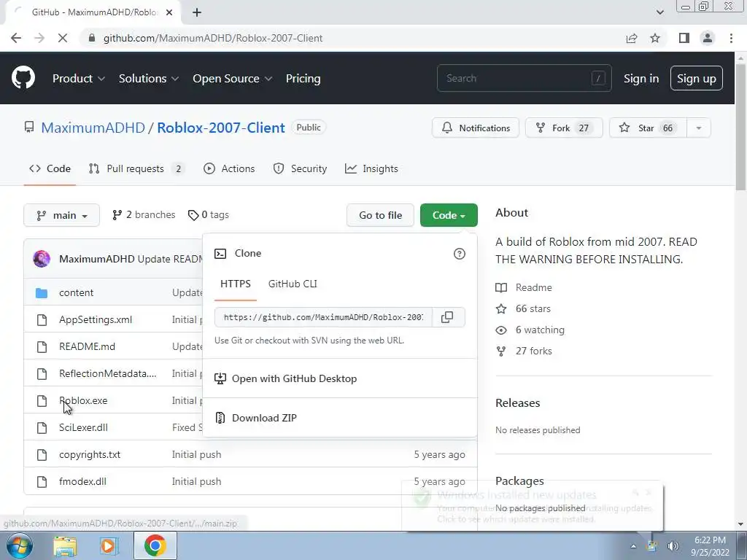Screen dimensions: 747x560
Task: Click the Notifications button
Action: [476, 128]
